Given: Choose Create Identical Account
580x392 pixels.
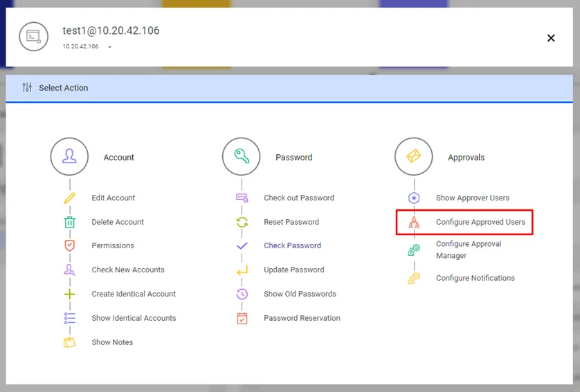Looking at the screenshot, I should [x=134, y=294].
